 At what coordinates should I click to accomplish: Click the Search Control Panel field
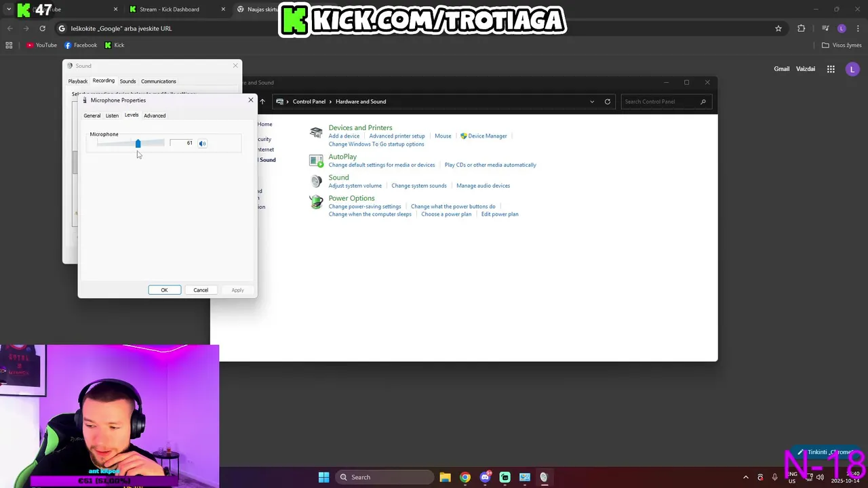(x=665, y=102)
